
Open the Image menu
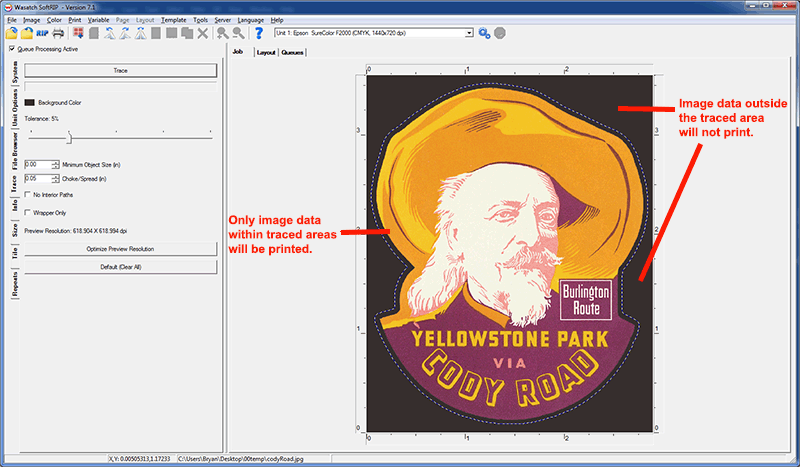tap(31, 20)
